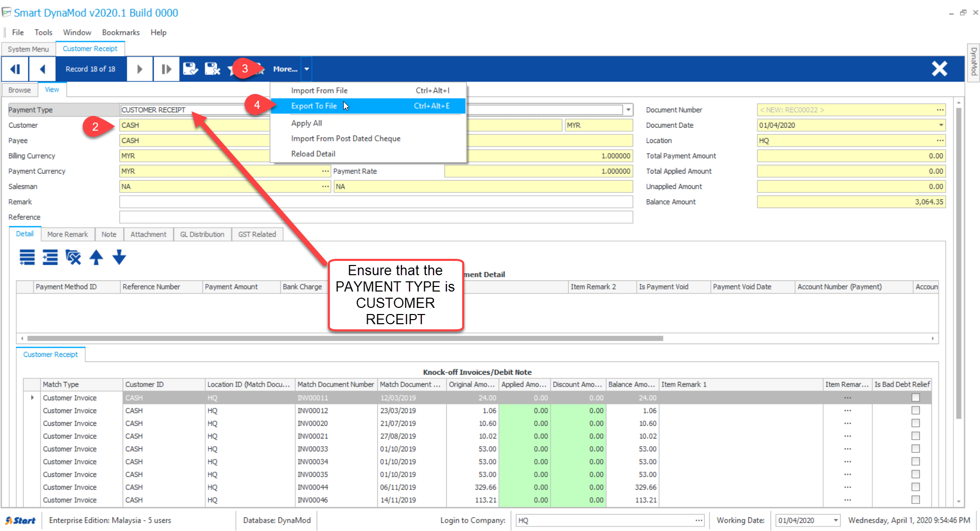This screenshot has width=980, height=531.
Task: Tick Is Bad Debt Relief for INV00044
Action: pyautogui.click(x=916, y=487)
